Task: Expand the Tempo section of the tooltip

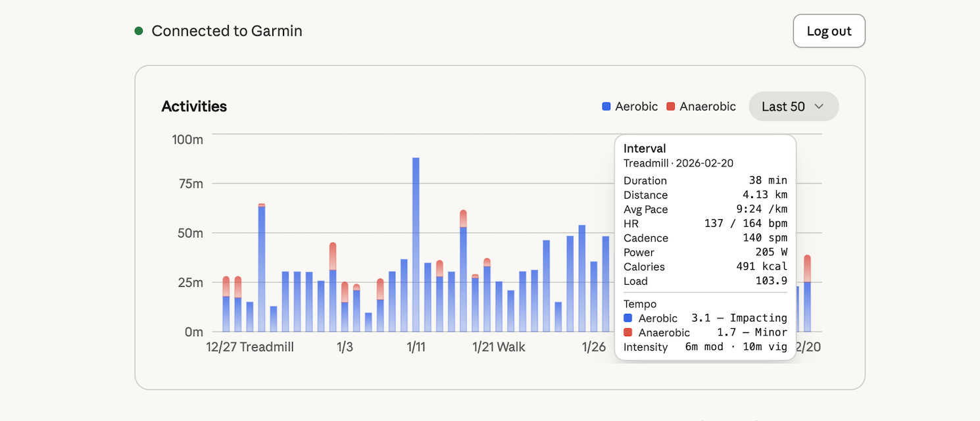Action: tap(639, 304)
